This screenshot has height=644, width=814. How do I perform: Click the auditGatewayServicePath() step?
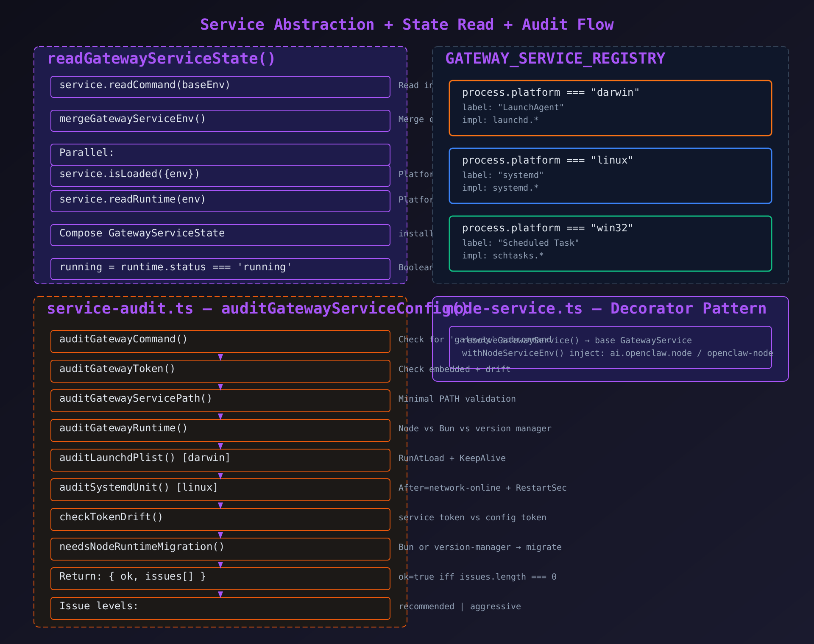(x=220, y=401)
